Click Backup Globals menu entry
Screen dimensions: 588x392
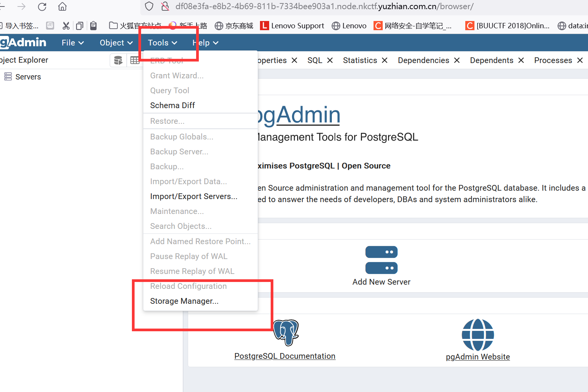[200, 137]
